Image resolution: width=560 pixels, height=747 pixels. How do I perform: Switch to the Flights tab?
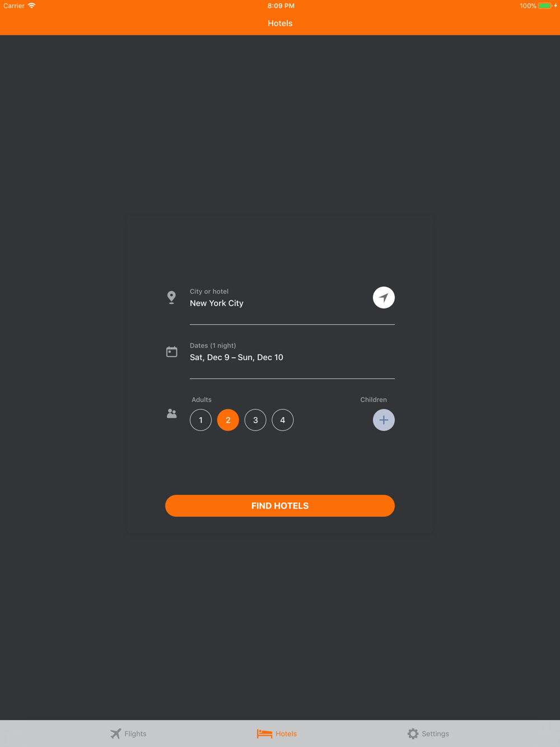[x=128, y=734]
